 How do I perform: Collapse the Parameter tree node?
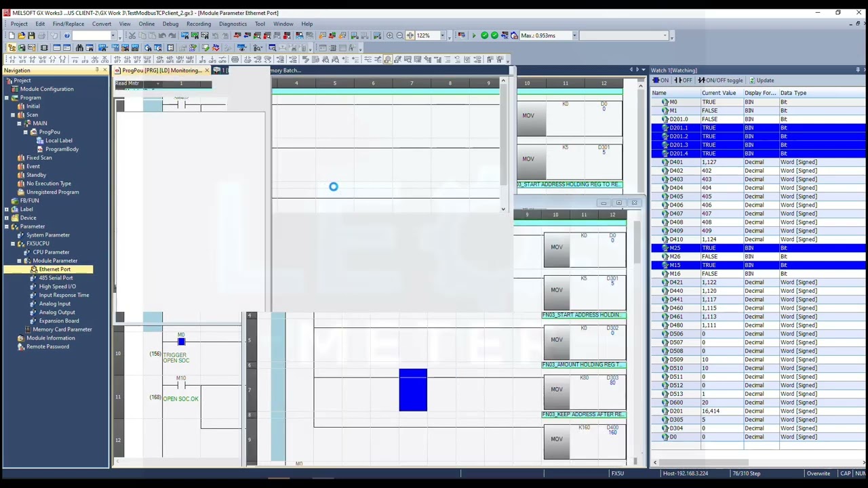point(7,226)
